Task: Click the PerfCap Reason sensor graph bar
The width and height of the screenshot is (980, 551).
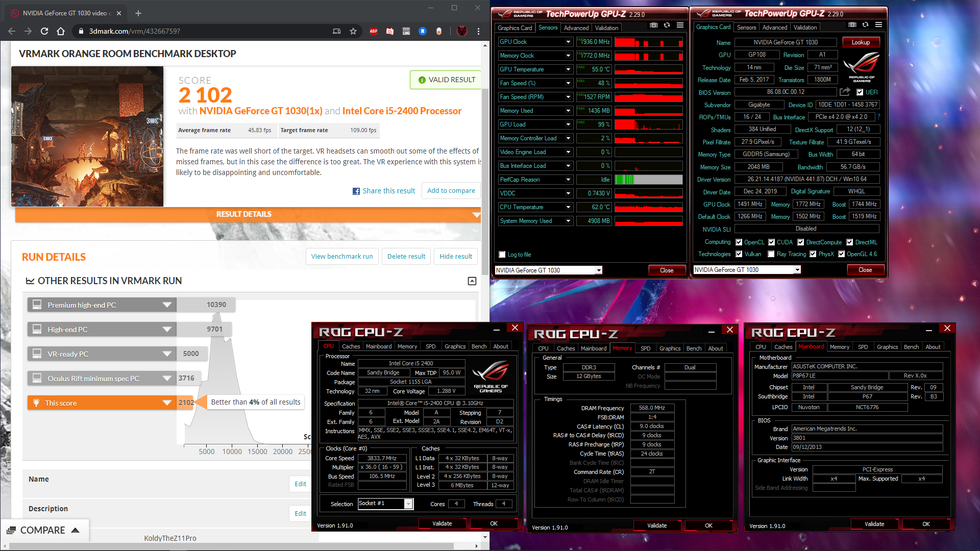Action: point(648,180)
